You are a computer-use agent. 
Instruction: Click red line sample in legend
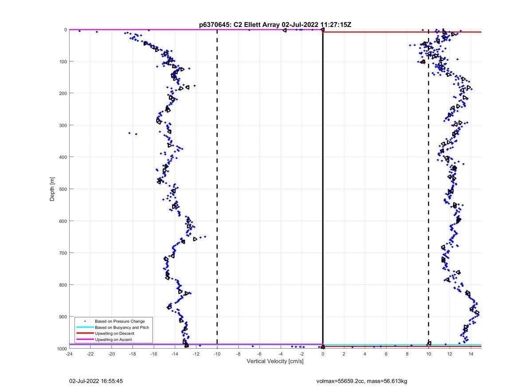[85, 334]
